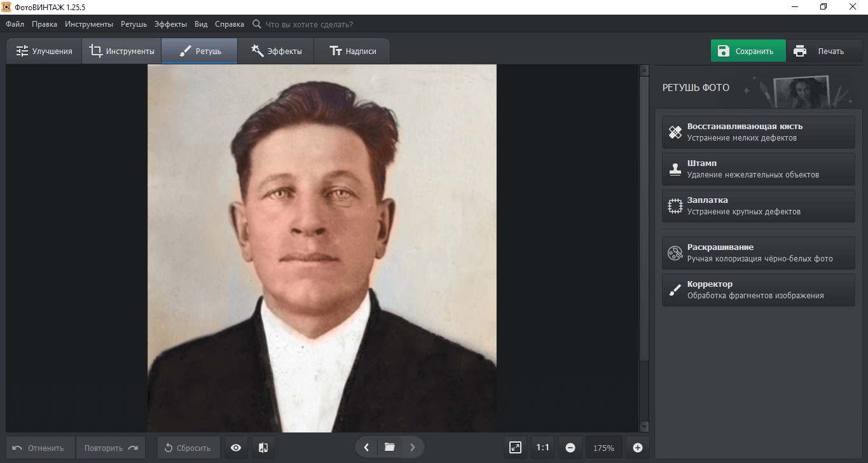Toggle the eye preview of original
Screen dimensions: 868x463
(x=236, y=448)
